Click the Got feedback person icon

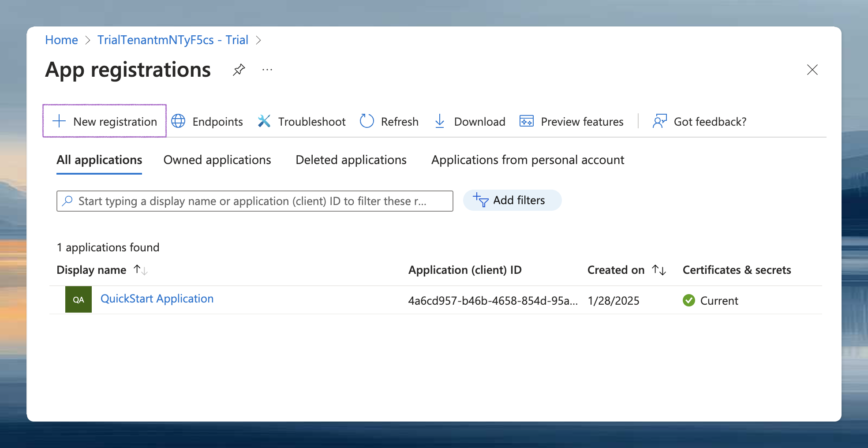pos(660,121)
